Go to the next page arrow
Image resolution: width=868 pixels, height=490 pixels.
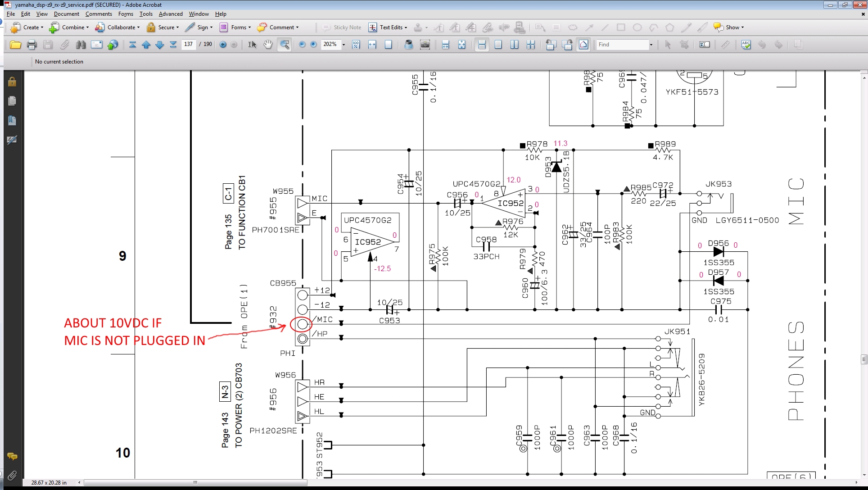click(159, 45)
